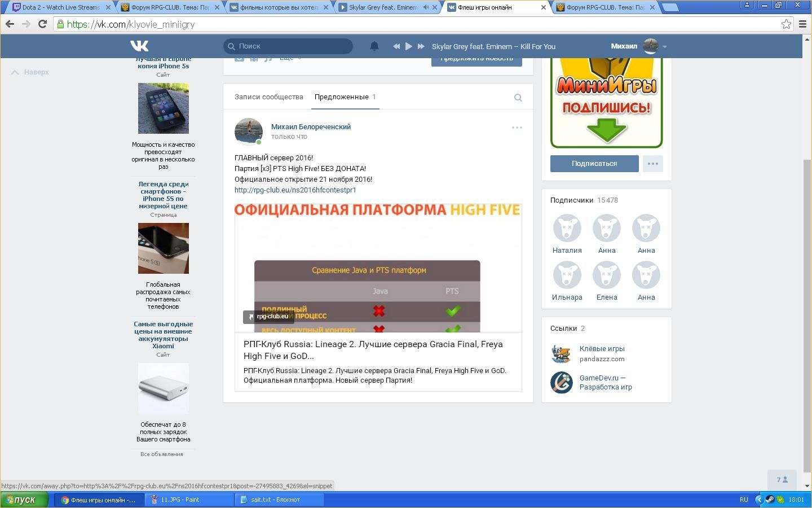Switch to the Записи сообщества tab
The height and width of the screenshot is (508, 812).
coord(269,97)
